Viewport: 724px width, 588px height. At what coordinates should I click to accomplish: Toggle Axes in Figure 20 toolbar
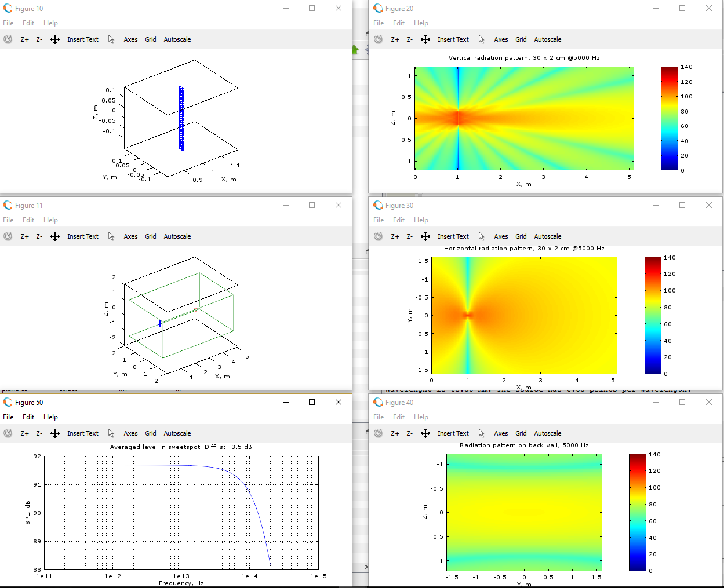click(501, 39)
